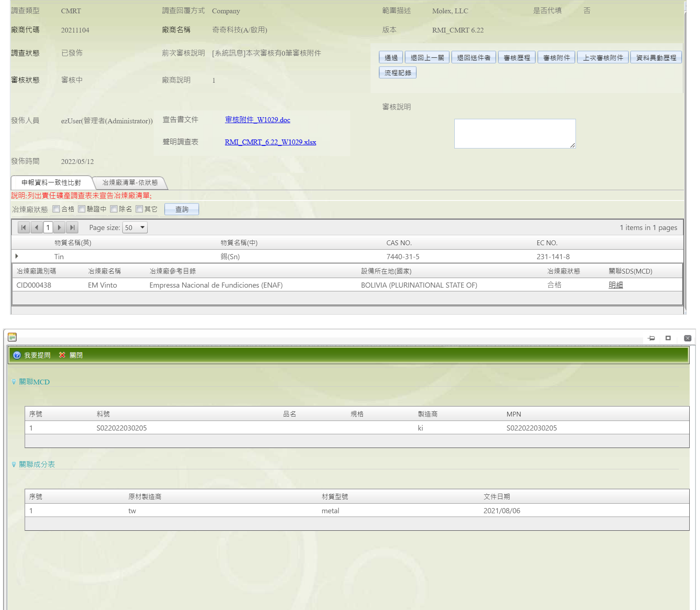Go to first page of grid

click(x=24, y=227)
